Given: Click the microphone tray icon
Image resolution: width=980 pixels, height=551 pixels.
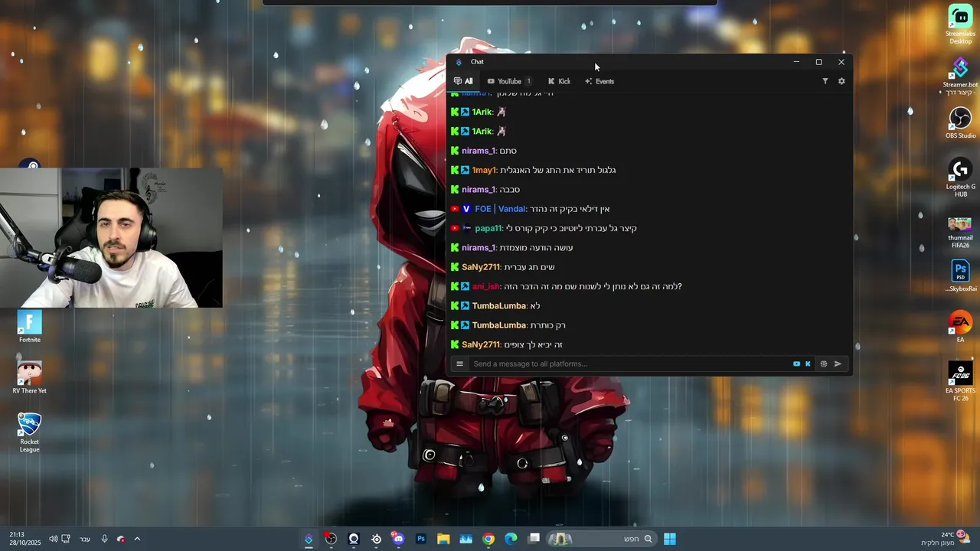Looking at the screenshot, I should (105, 539).
